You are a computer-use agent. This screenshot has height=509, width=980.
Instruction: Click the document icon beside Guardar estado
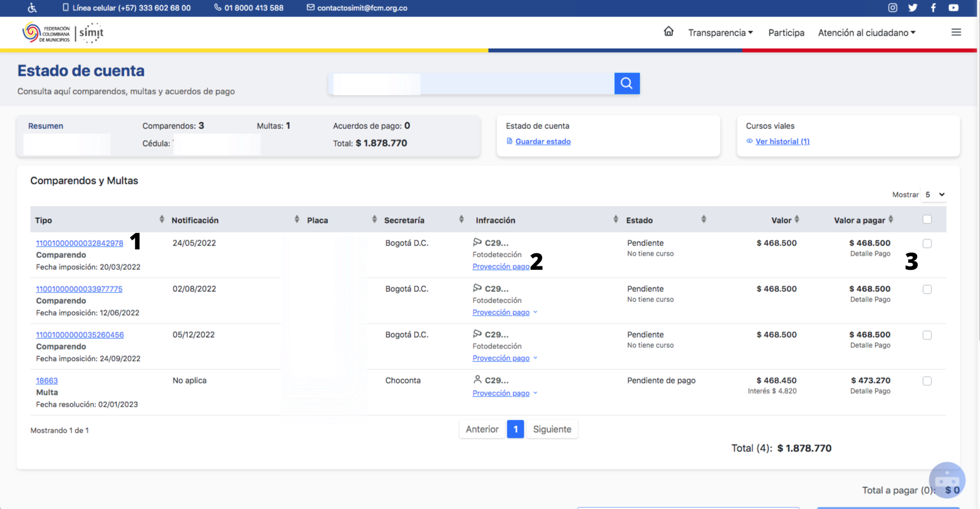pos(510,141)
